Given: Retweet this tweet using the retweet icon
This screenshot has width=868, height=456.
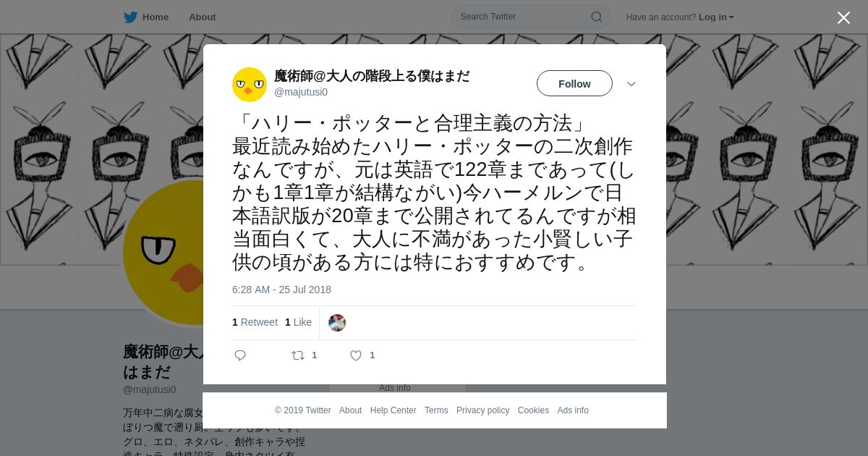Looking at the screenshot, I should pos(297,355).
